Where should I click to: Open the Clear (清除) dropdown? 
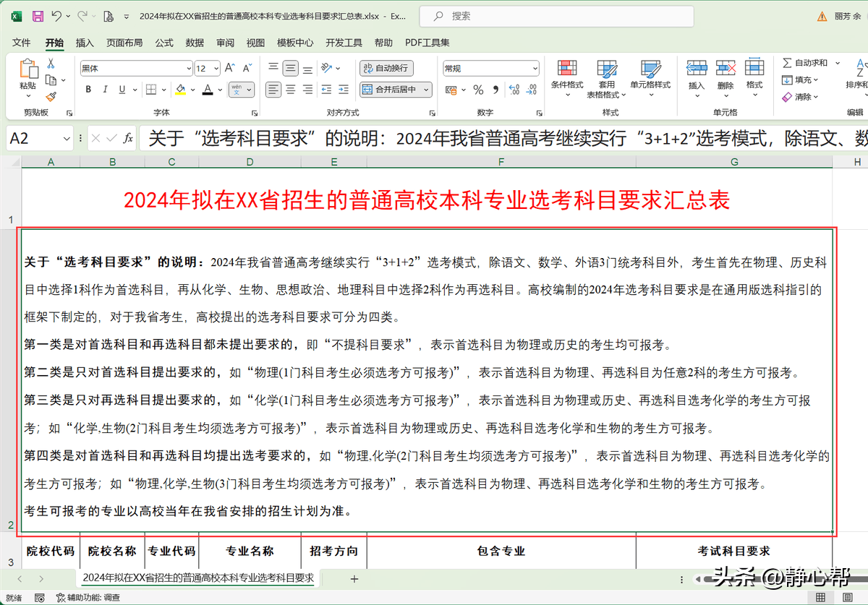pos(801,96)
